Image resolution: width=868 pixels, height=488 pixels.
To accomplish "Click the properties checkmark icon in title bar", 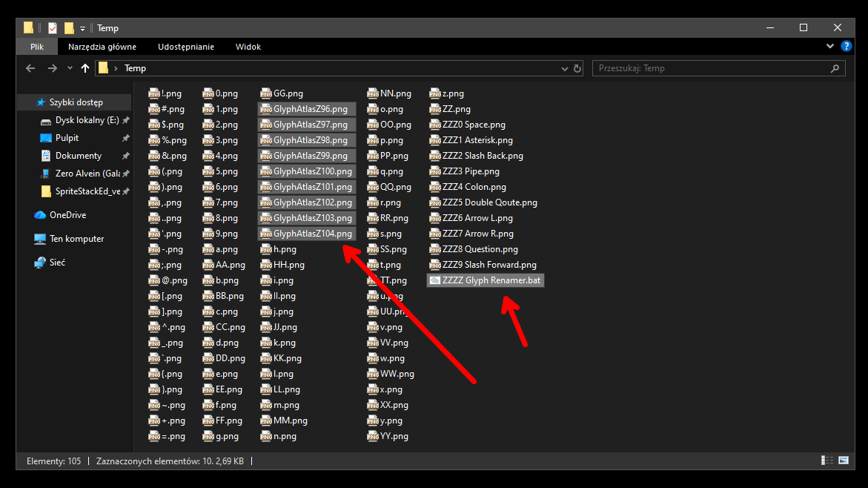I will tap(53, 27).
